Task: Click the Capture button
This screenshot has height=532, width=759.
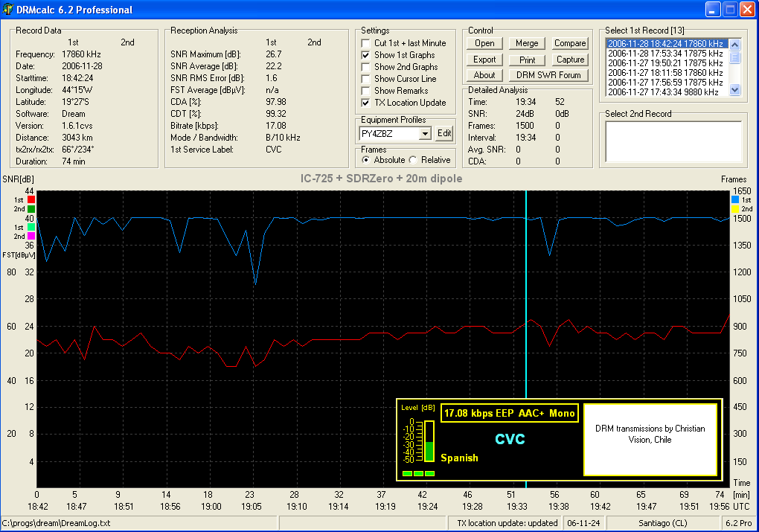Action: pos(570,60)
